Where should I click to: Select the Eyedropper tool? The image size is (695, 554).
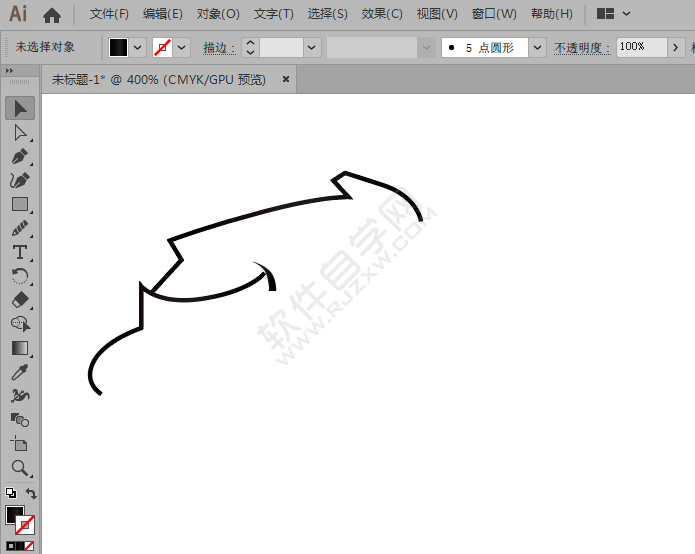click(x=20, y=372)
